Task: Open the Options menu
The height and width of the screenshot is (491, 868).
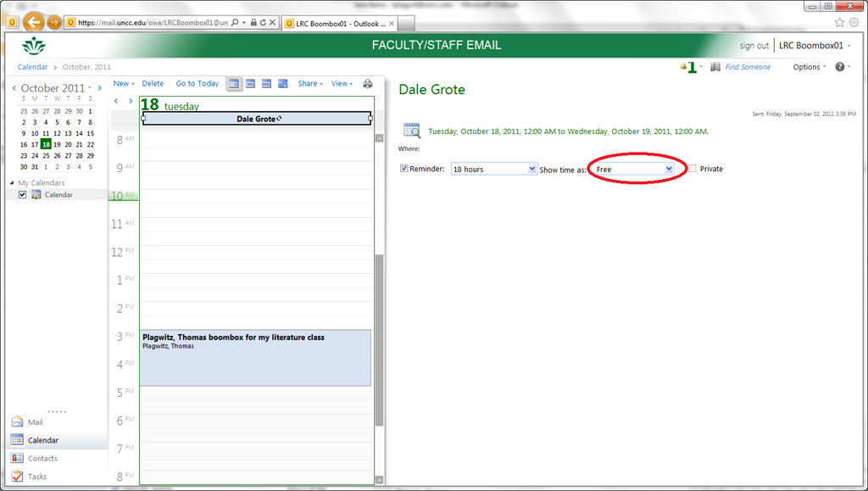Action: pyautogui.click(x=809, y=67)
